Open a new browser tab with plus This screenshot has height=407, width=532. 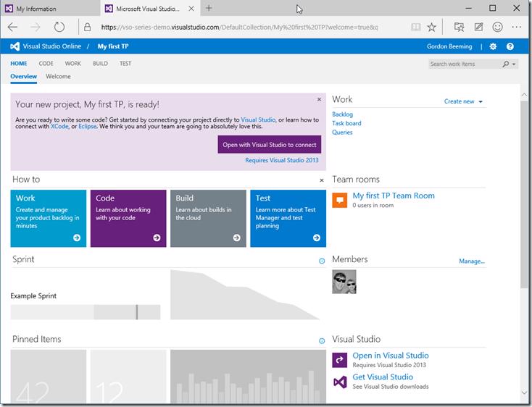(209, 8)
